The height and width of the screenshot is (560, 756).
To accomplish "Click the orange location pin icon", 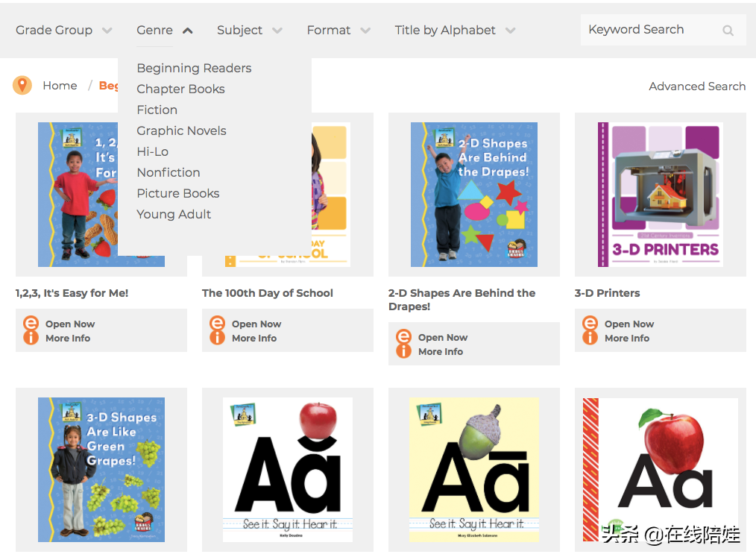I will tap(22, 85).
